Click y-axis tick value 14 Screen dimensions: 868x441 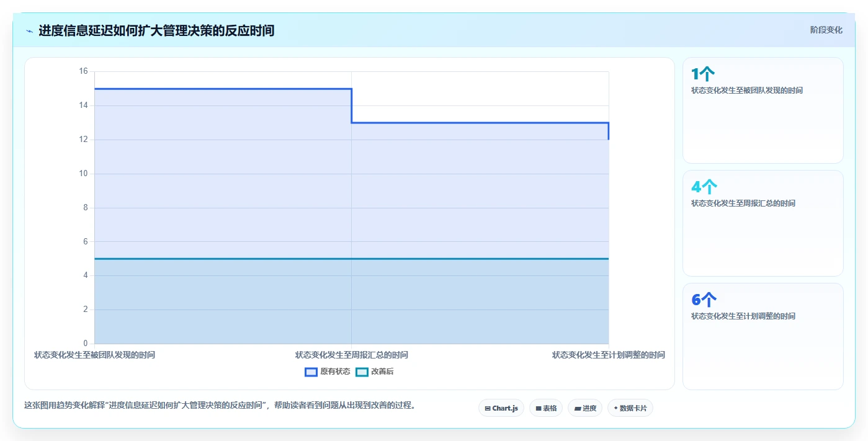pyautogui.click(x=84, y=106)
